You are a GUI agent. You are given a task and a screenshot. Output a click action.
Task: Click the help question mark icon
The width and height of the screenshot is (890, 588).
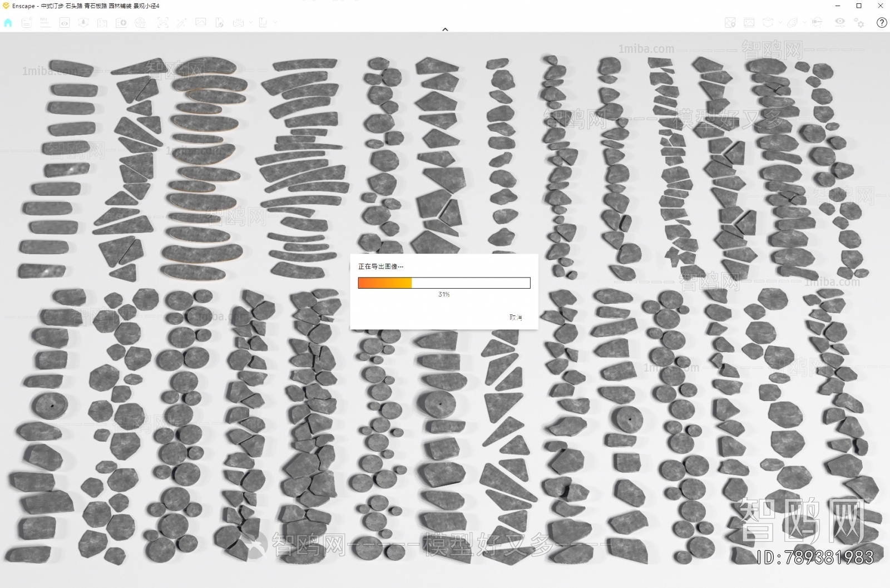[x=882, y=23]
